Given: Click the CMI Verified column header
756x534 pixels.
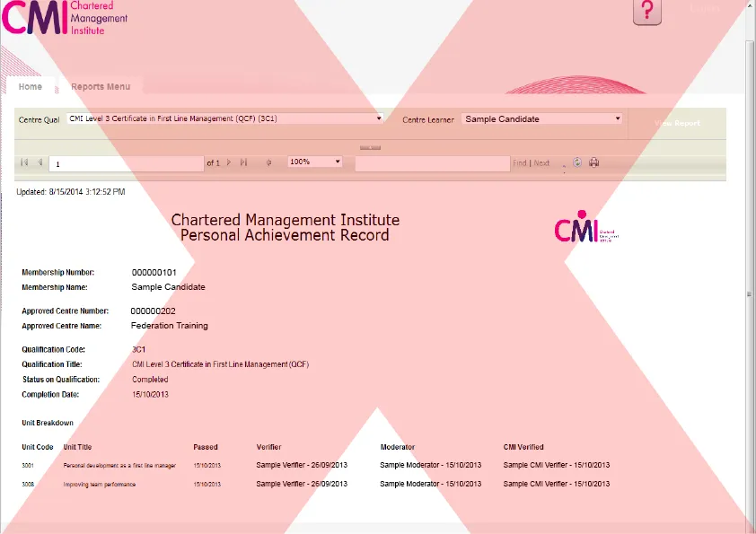Looking at the screenshot, I should tap(523, 447).
